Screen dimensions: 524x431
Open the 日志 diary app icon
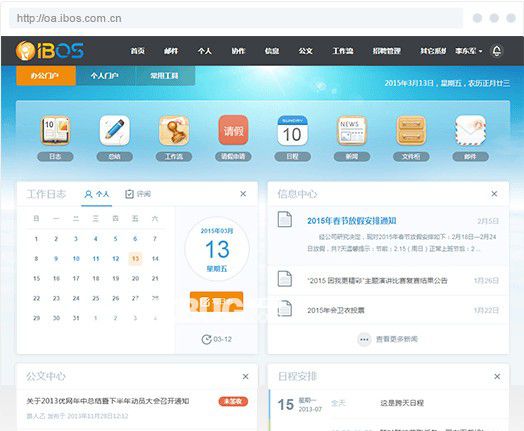(55, 131)
